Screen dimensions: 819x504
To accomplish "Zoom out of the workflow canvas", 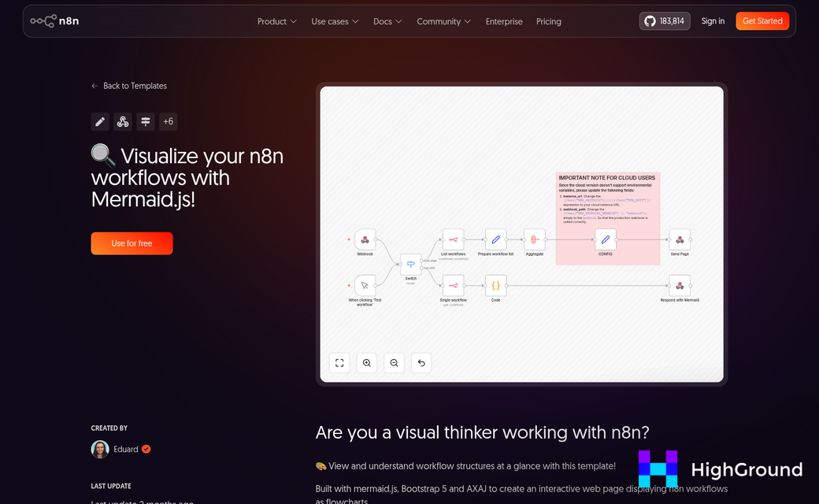I will [x=394, y=362].
